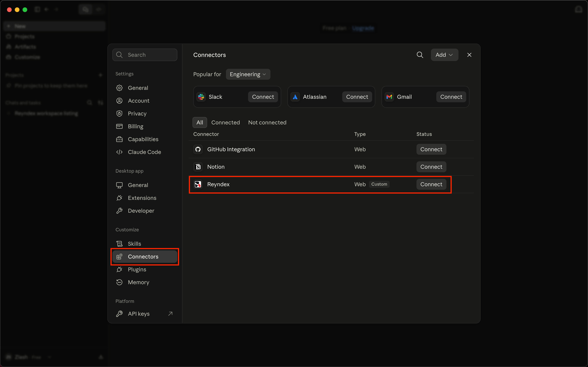Open the Account settings page
Screen dimensions: 588x367
(x=145, y=101)
